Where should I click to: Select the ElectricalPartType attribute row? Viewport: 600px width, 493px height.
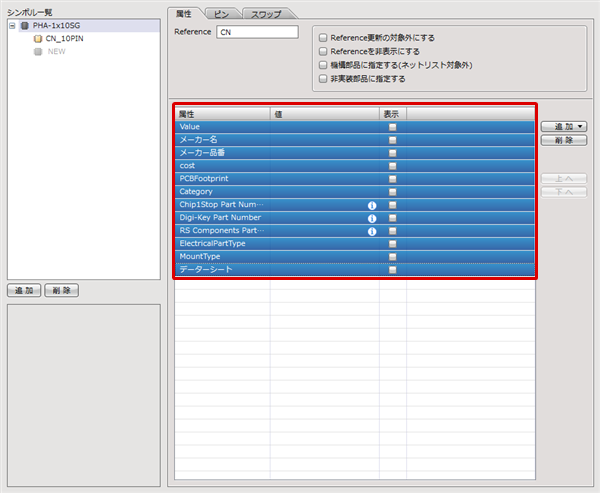pyautogui.click(x=355, y=244)
